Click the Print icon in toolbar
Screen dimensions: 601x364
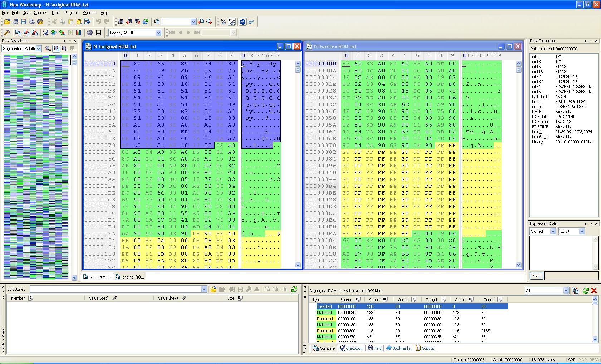pyautogui.click(x=32, y=22)
